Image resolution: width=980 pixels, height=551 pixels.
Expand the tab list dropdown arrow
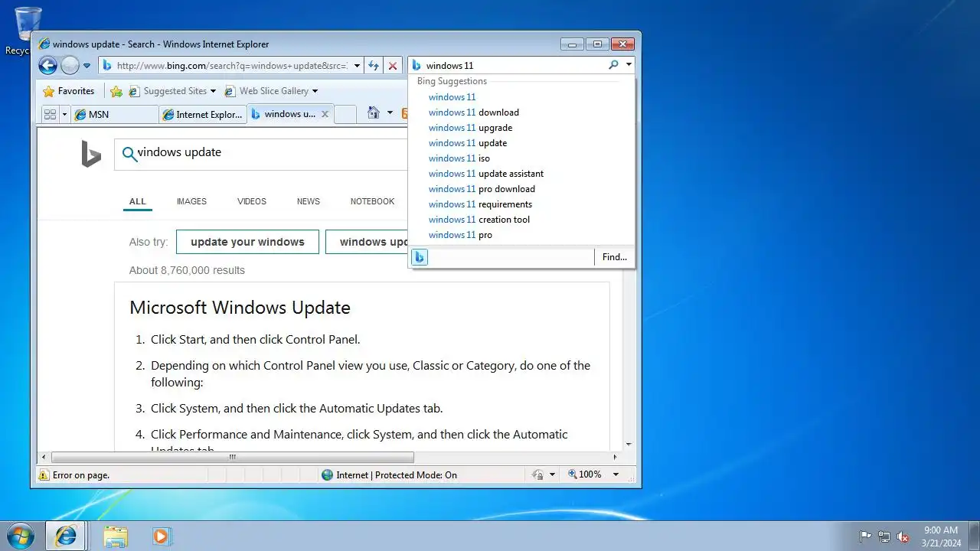click(64, 114)
